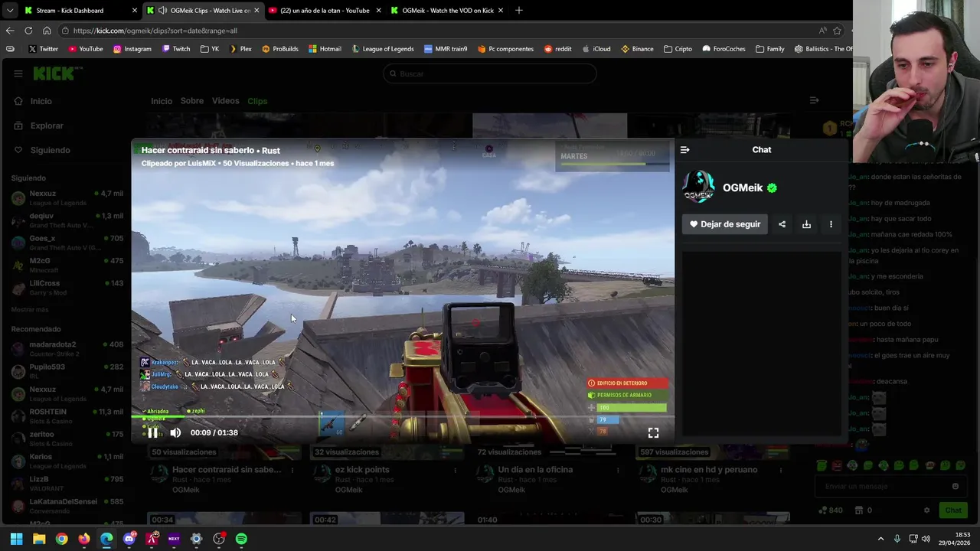The height and width of the screenshot is (551, 980).
Task: Expand Mostrar más followed list
Action: 30,309
